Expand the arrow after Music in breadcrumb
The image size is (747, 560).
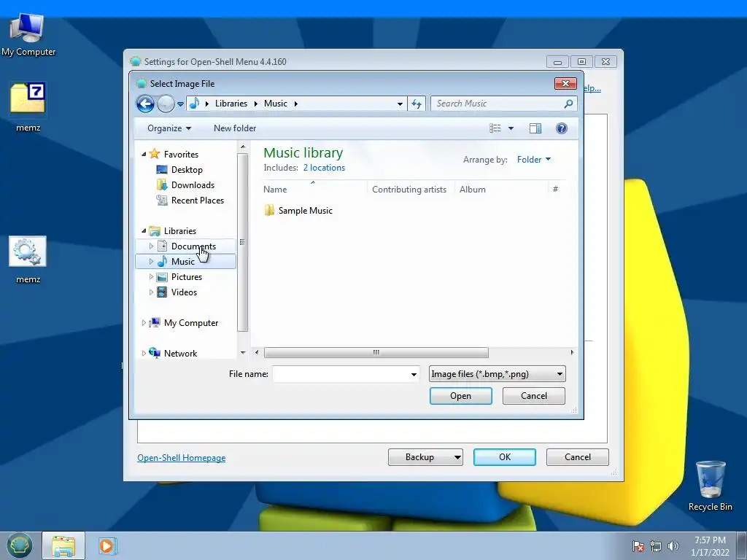296,104
